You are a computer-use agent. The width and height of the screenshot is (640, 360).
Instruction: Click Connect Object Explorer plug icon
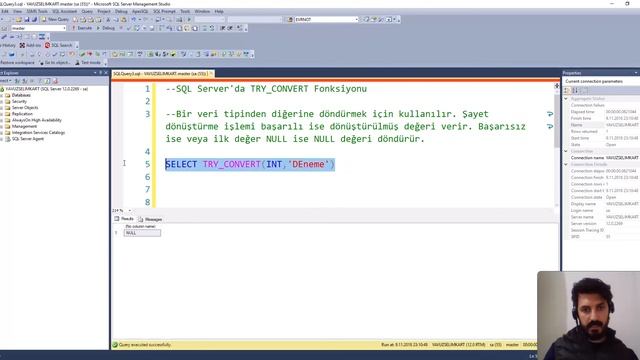(x=17, y=81)
